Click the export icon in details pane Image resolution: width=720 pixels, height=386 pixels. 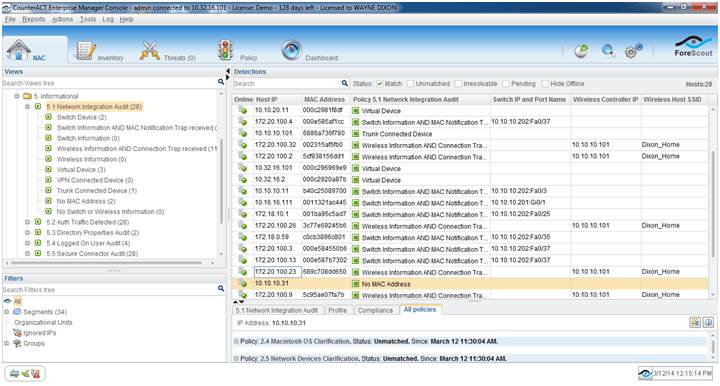coord(695,322)
